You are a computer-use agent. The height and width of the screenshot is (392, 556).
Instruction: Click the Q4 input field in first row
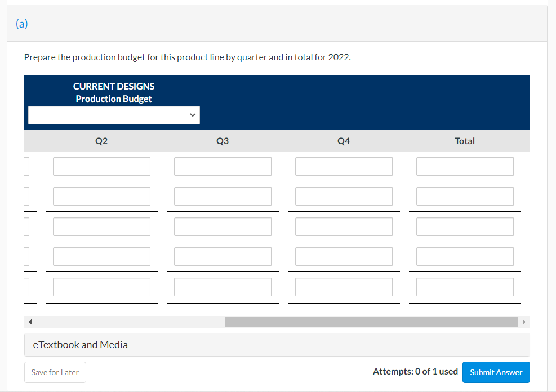click(x=344, y=167)
